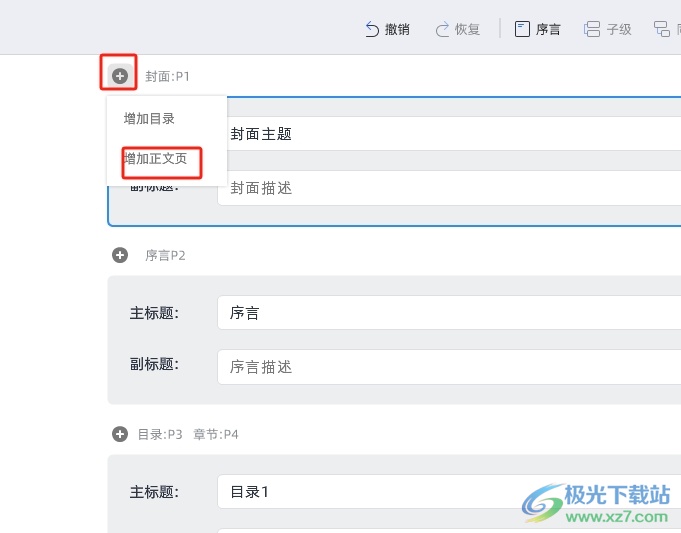Click the 封面描述 subtitle input field

pos(449,188)
